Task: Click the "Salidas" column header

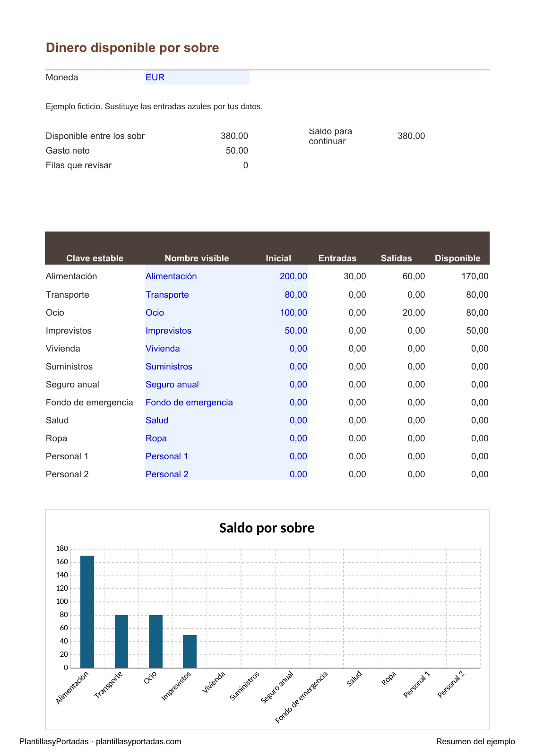Action: 397,258
